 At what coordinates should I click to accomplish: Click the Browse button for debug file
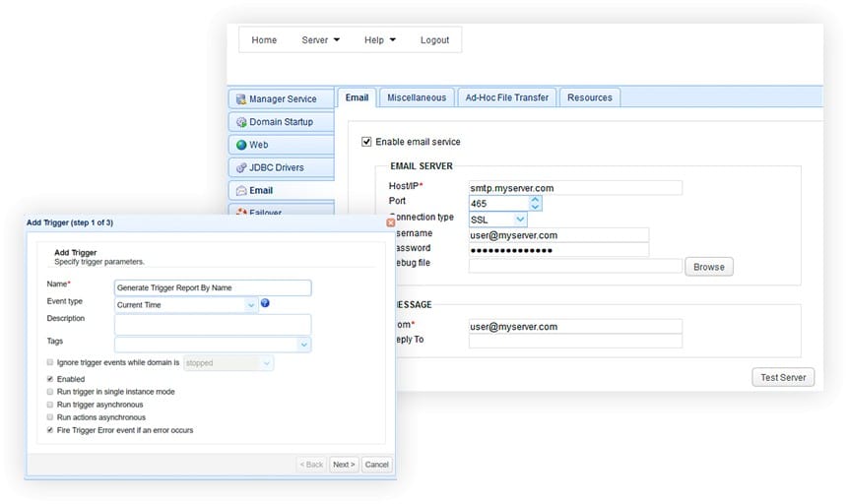click(x=709, y=267)
